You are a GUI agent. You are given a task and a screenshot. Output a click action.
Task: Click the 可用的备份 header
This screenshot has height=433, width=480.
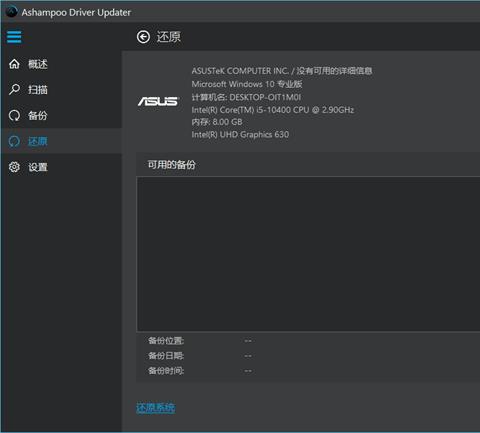[171, 165]
